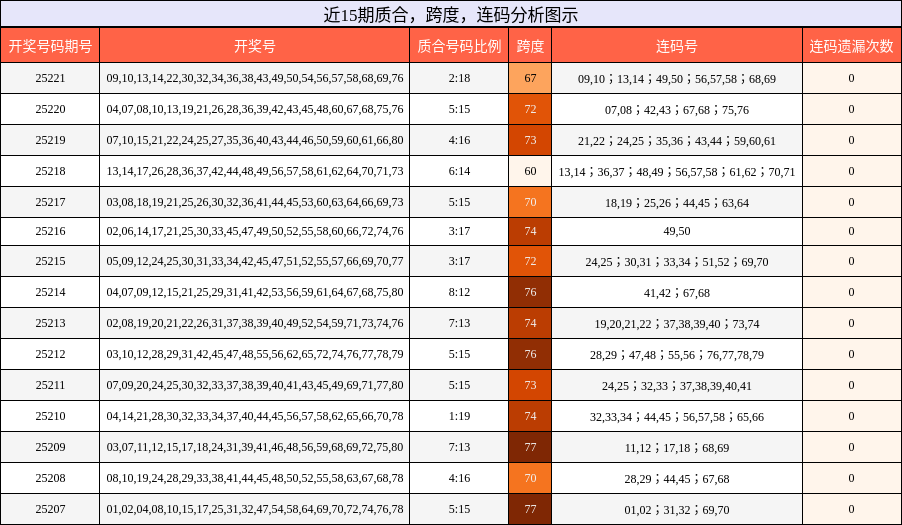Select issue number 25208
Image resolution: width=902 pixels, height=525 pixels.
click(50, 478)
